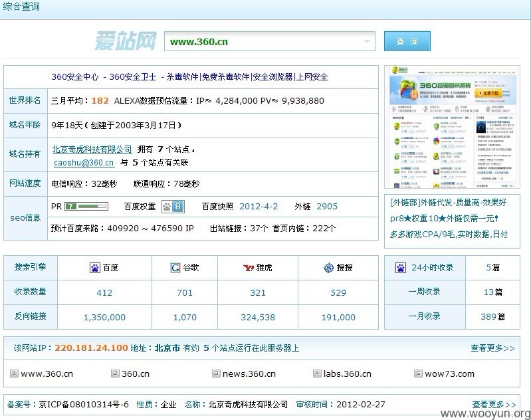Image resolution: width=531 pixels, height=420 pixels.
Task: Open the wow73.com site link
Action: point(449,373)
